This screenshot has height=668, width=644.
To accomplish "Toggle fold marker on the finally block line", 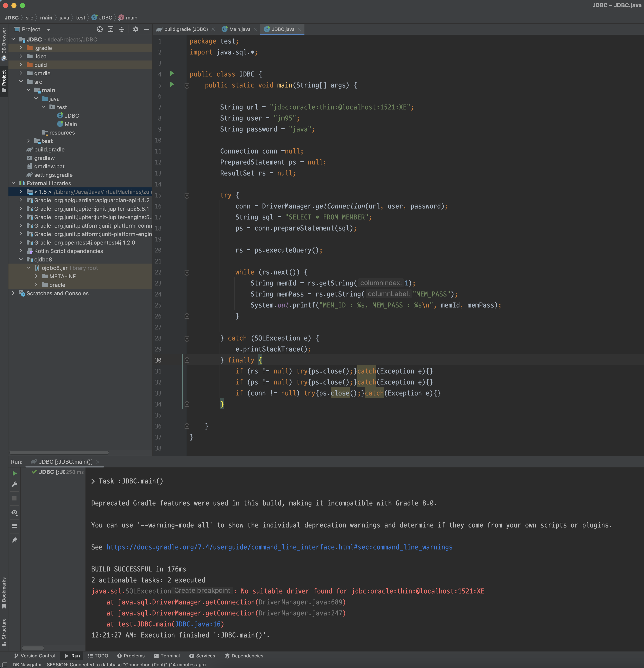I will pyautogui.click(x=187, y=360).
